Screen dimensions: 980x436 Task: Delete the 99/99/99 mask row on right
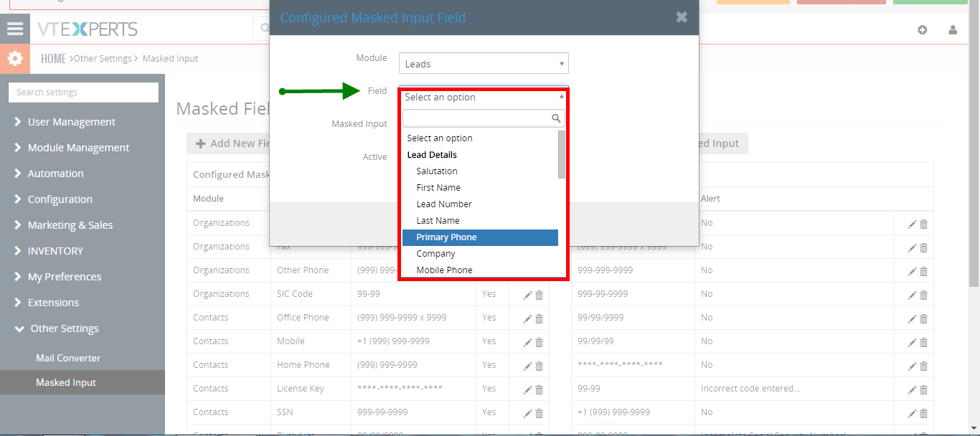coord(924,342)
